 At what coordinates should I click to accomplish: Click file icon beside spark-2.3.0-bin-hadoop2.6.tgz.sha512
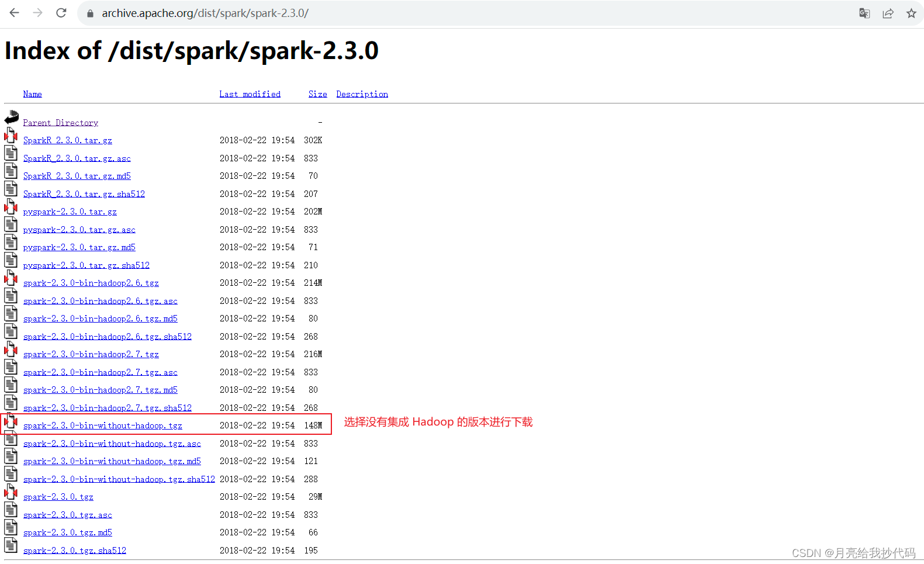(x=11, y=332)
